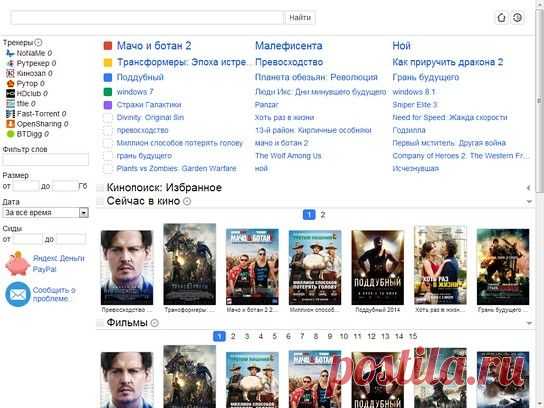Click the piggy bank donation icon
The image size is (544, 408).
click(17, 264)
